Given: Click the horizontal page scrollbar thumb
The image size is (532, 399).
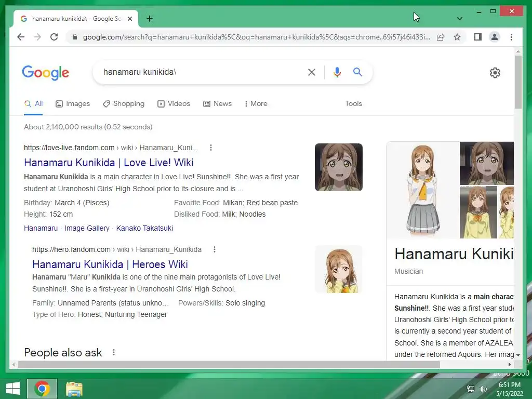Looking at the screenshot, I should tap(229, 364).
